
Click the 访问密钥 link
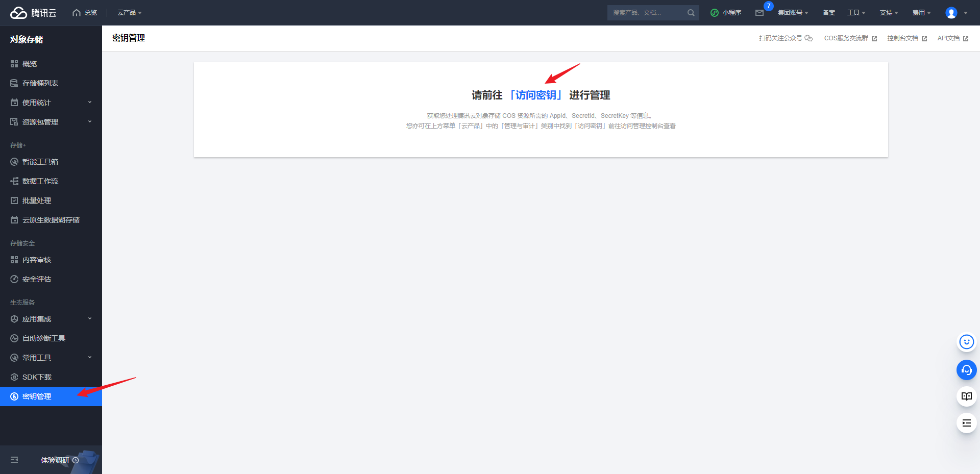pyautogui.click(x=536, y=95)
